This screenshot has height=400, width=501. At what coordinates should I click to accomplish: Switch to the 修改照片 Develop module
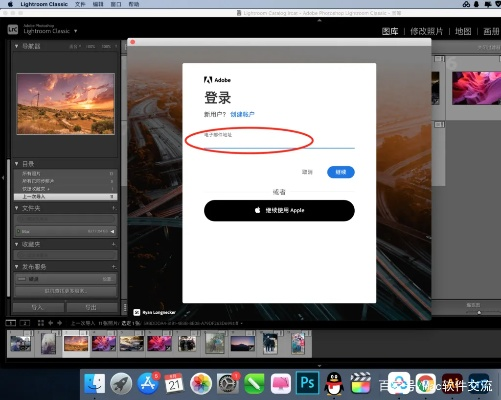coord(426,31)
